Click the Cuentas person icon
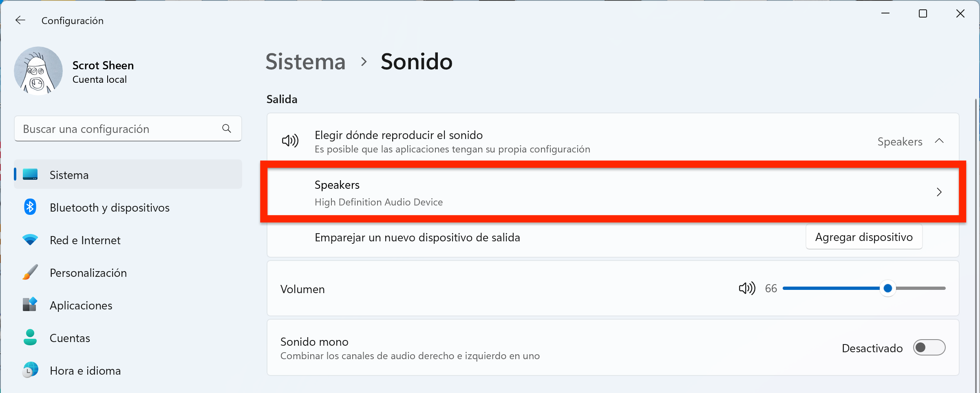The height and width of the screenshot is (393, 980). [x=30, y=338]
